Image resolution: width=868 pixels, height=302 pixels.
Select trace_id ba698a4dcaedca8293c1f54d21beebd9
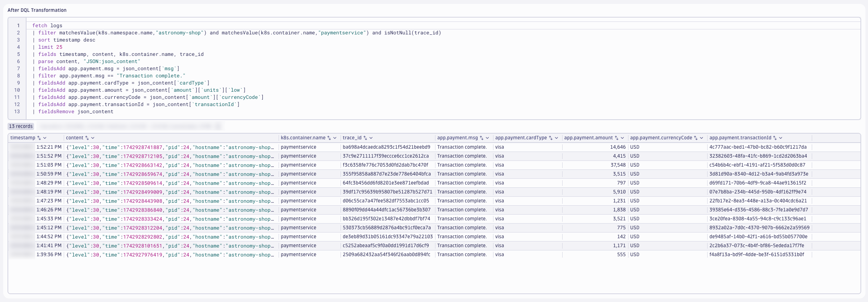pyautogui.click(x=386, y=147)
